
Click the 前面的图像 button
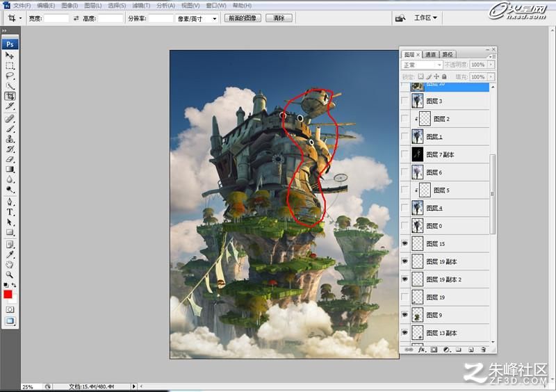click(x=243, y=18)
